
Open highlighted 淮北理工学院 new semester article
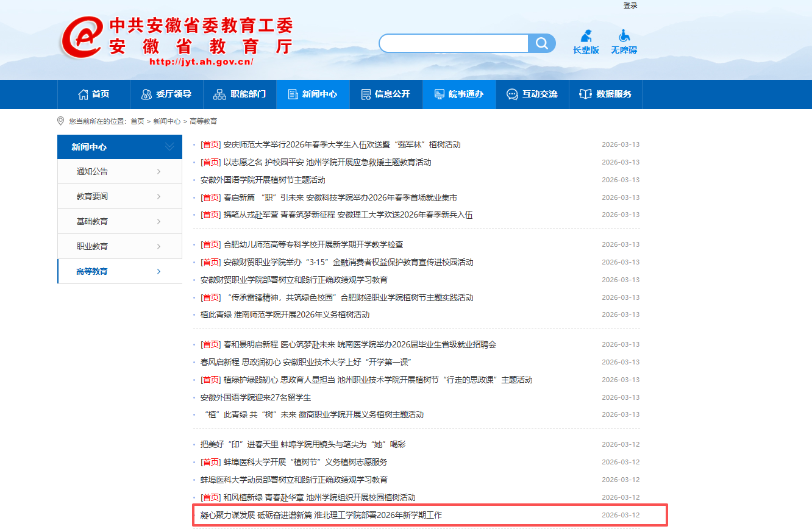click(x=321, y=515)
